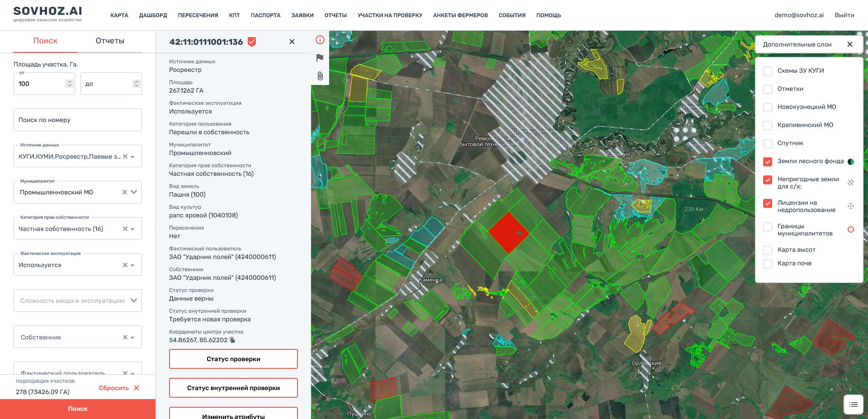The height and width of the screenshot is (419, 868).
Task: Clear the Источник данных filter selection
Action: tap(125, 156)
